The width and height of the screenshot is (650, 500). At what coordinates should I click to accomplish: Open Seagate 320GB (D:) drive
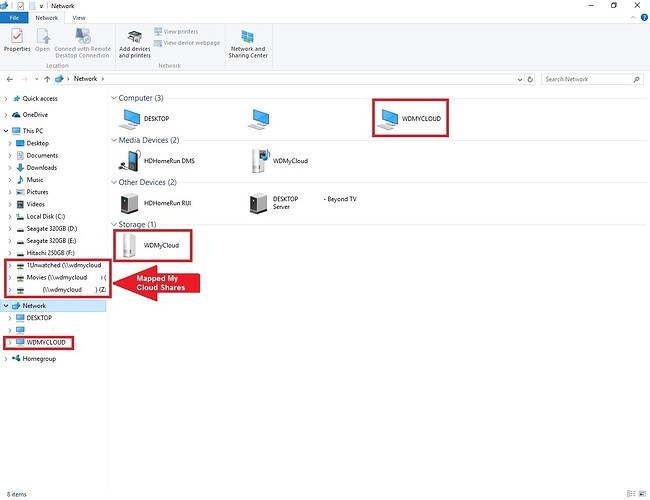[46, 228]
